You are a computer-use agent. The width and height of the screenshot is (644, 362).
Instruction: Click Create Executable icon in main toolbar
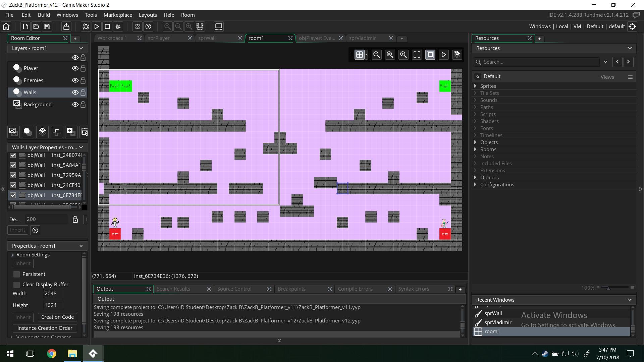66,26
